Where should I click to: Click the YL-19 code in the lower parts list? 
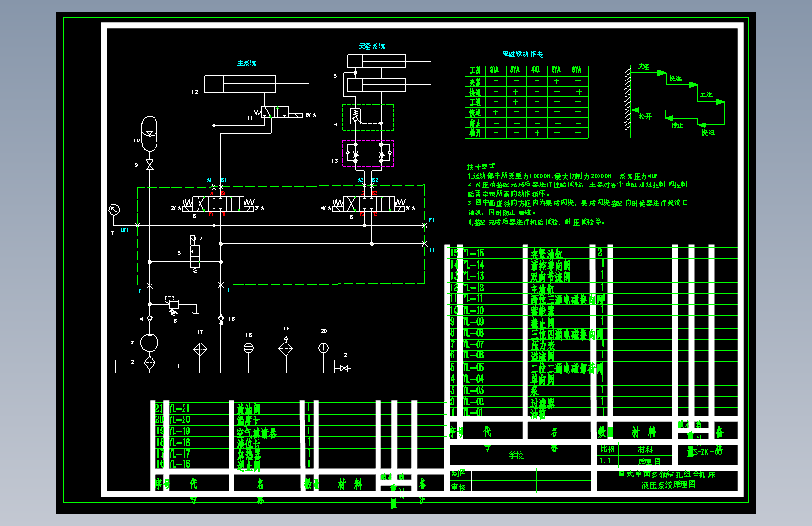pyautogui.click(x=180, y=431)
